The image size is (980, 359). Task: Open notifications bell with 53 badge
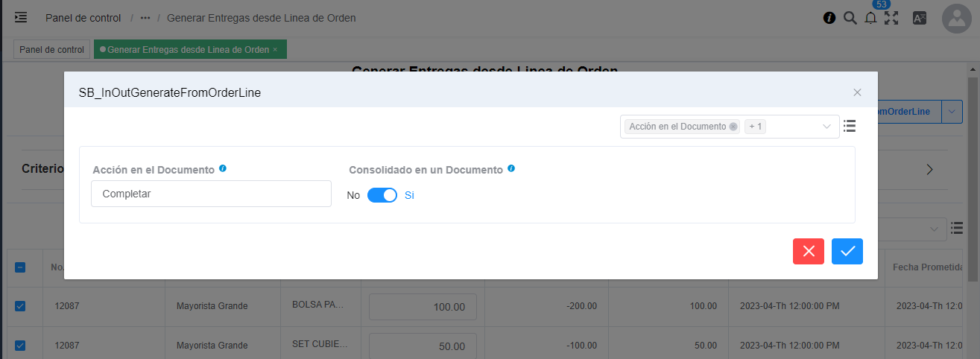(x=870, y=19)
